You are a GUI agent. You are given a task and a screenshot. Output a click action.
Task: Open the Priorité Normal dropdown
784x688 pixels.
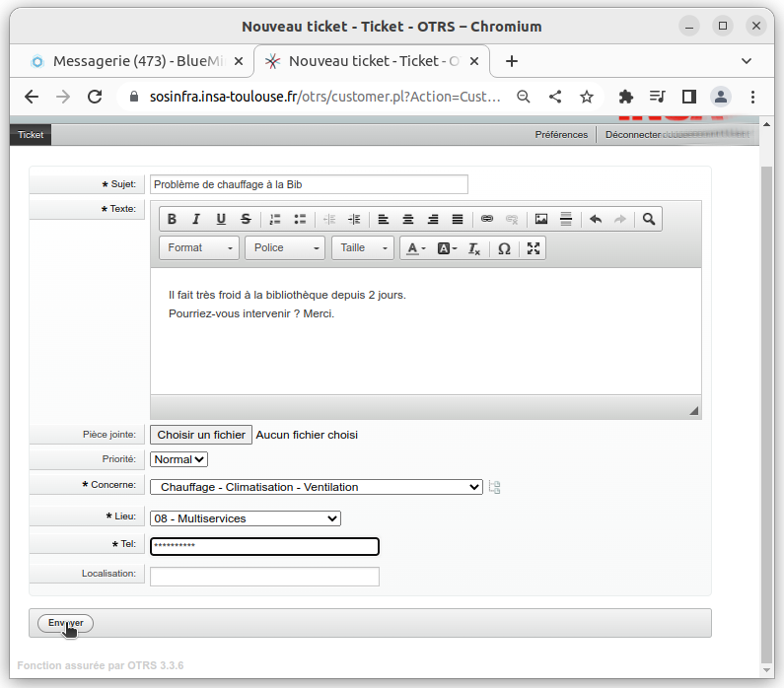(x=179, y=459)
